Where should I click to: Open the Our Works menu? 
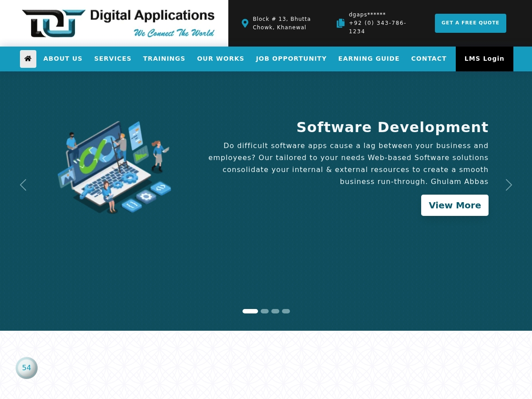[x=220, y=59]
